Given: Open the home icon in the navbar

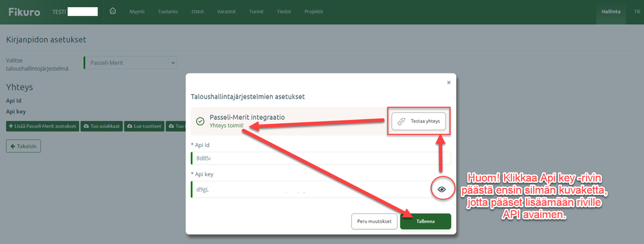Looking at the screenshot, I should point(113,12).
